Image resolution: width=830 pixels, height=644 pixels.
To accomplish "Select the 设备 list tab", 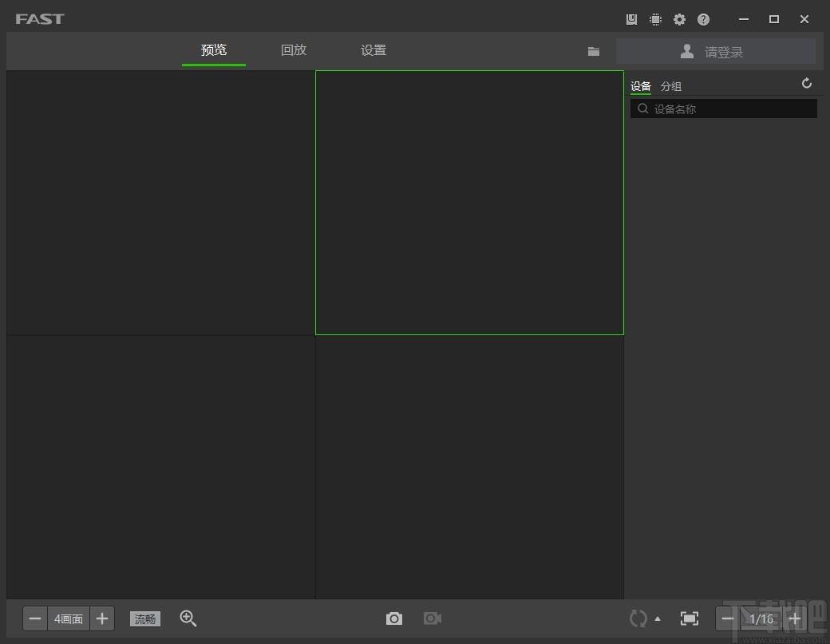I will tap(641, 86).
